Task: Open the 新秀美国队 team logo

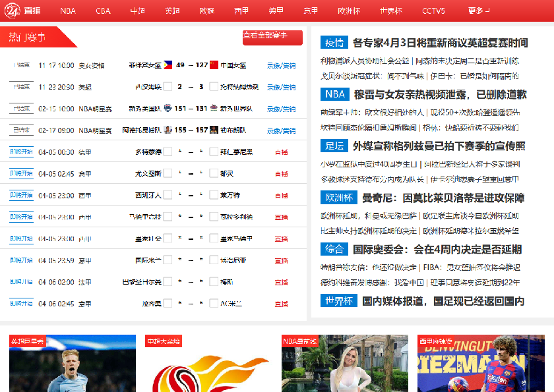Action: (168, 108)
